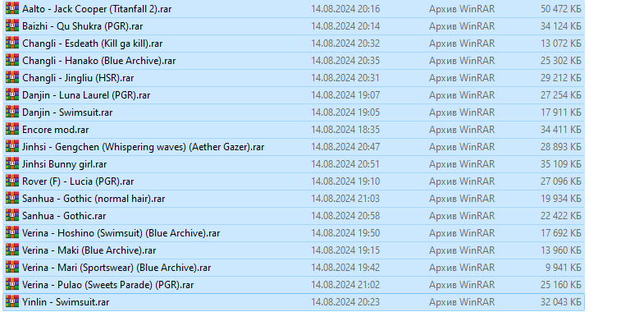Click the WinRAR icon beside Aalto - Jack Cooper
Screen dimensions: 644x312
[x=12, y=8]
